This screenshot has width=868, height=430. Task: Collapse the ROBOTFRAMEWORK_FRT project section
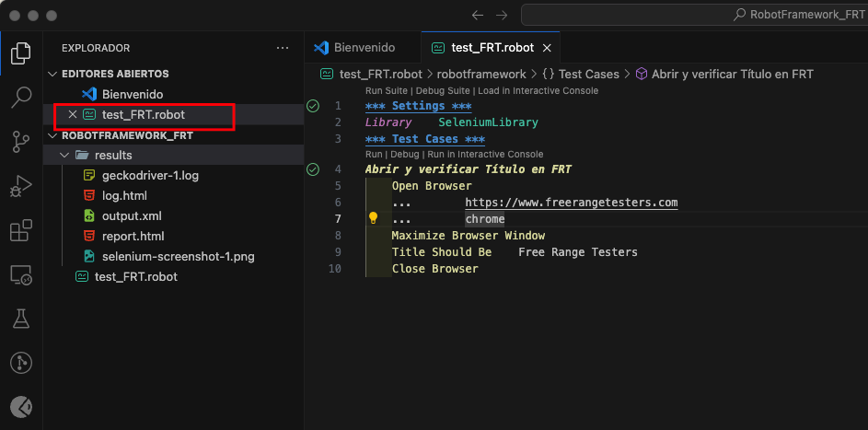point(52,135)
